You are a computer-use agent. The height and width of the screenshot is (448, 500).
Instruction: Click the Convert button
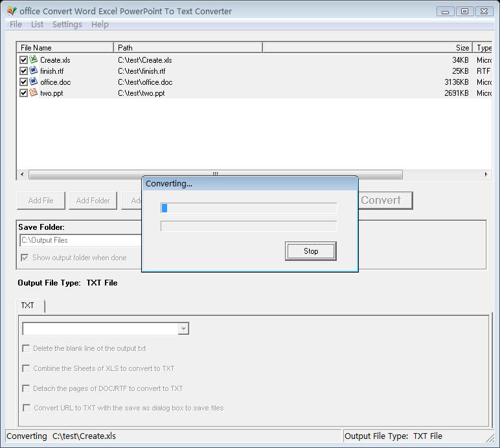click(385, 201)
